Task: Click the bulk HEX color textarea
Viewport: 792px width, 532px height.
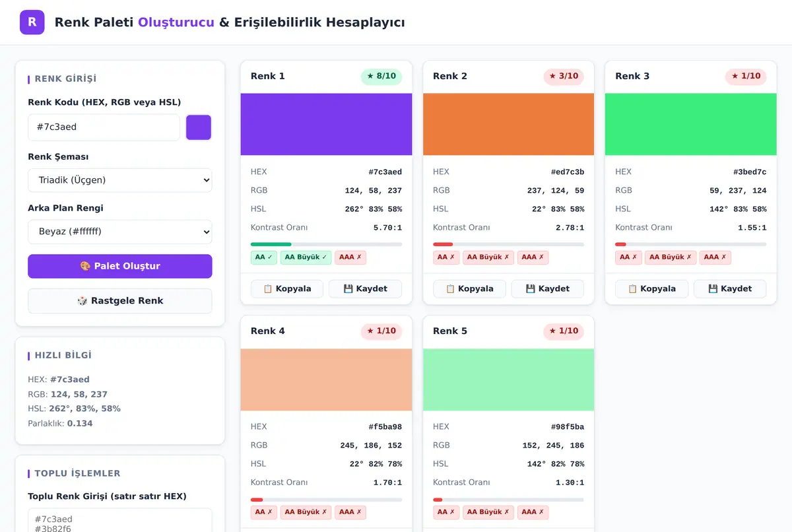Action: [120, 520]
